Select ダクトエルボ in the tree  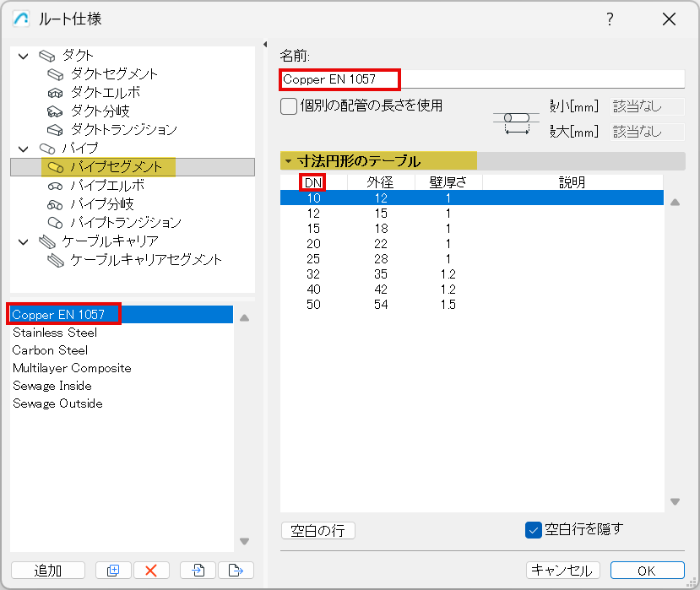106,93
